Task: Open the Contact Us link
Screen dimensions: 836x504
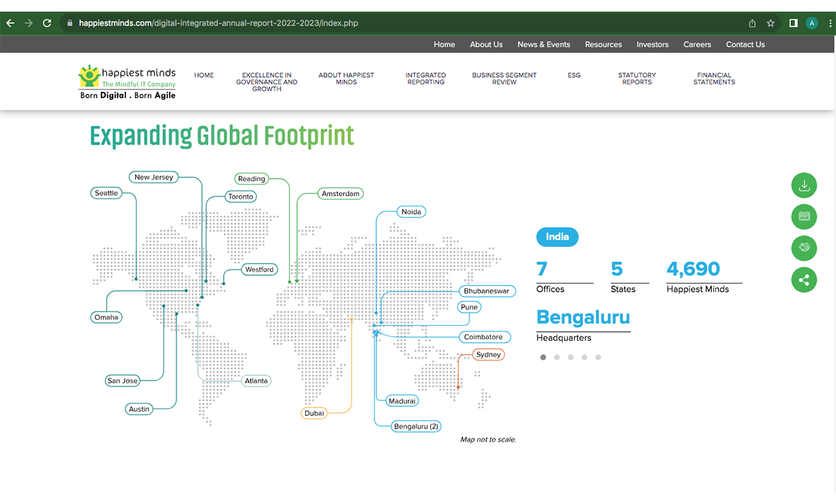Action: coord(745,44)
